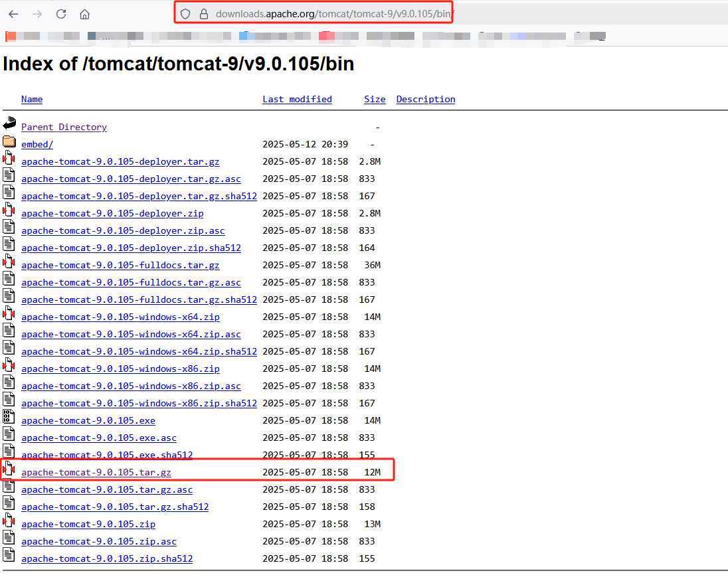The image size is (728, 579).
Task: Open apache-tomcat-9.0.105-windows-x64.zip.sha512 link
Action: 139,352
